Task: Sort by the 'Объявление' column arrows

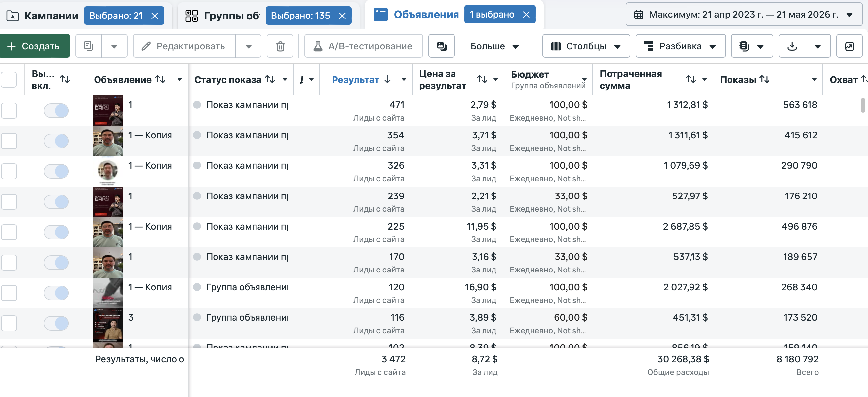Action: (160, 79)
